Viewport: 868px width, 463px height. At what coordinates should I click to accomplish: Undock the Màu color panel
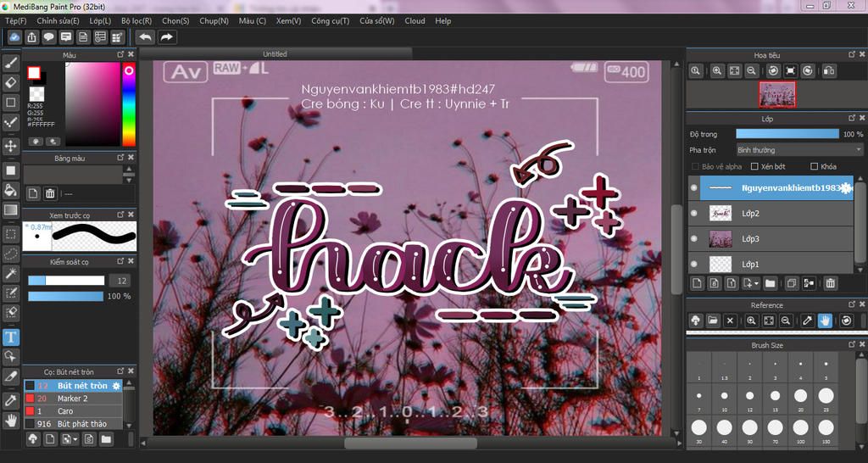[120, 54]
